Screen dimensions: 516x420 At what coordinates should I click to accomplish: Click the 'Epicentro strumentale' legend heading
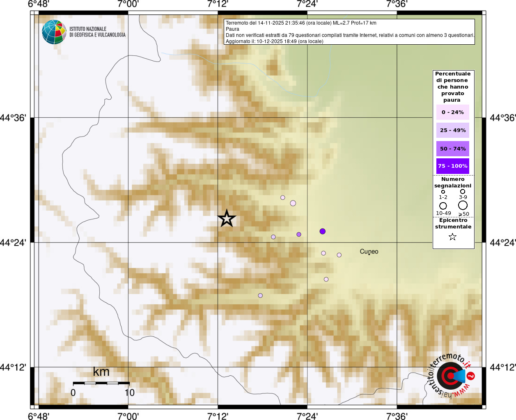point(453,224)
